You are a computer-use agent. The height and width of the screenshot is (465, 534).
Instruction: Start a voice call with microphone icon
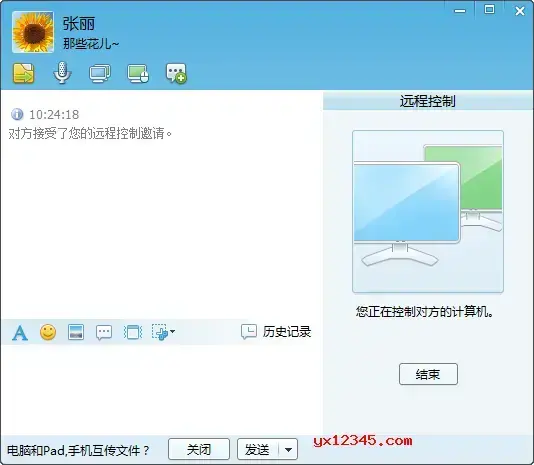(x=62, y=73)
